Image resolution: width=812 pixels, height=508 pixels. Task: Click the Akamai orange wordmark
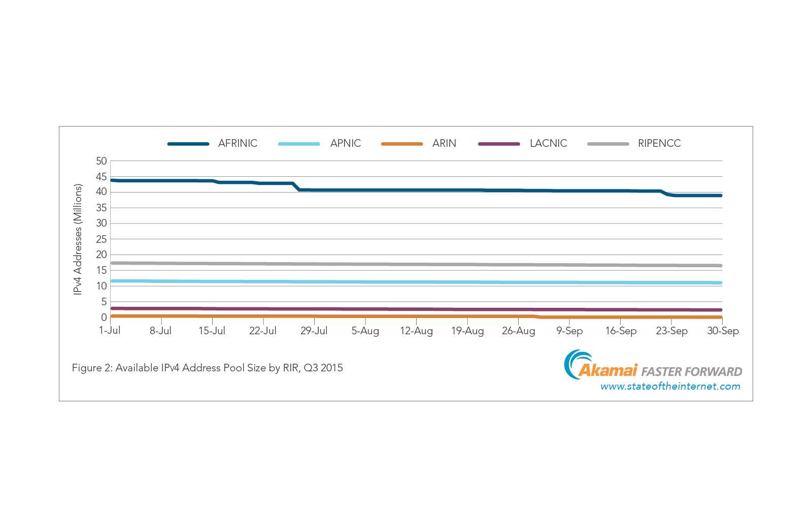pos(608,370)
